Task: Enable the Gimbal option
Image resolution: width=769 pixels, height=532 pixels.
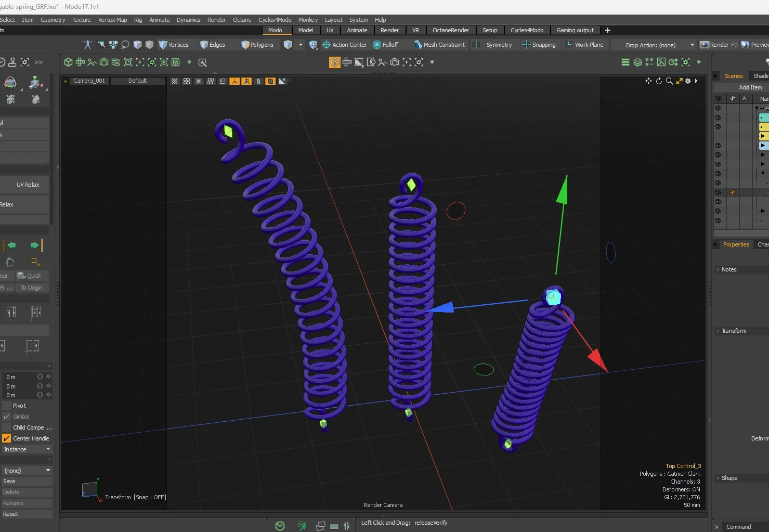Action: click(6, 417)
